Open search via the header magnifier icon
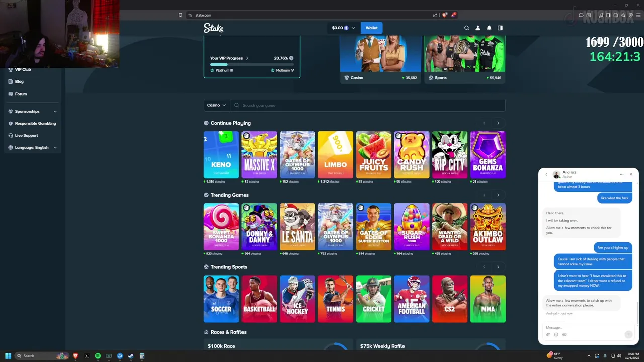644x362 pixels. coord(467,28)
